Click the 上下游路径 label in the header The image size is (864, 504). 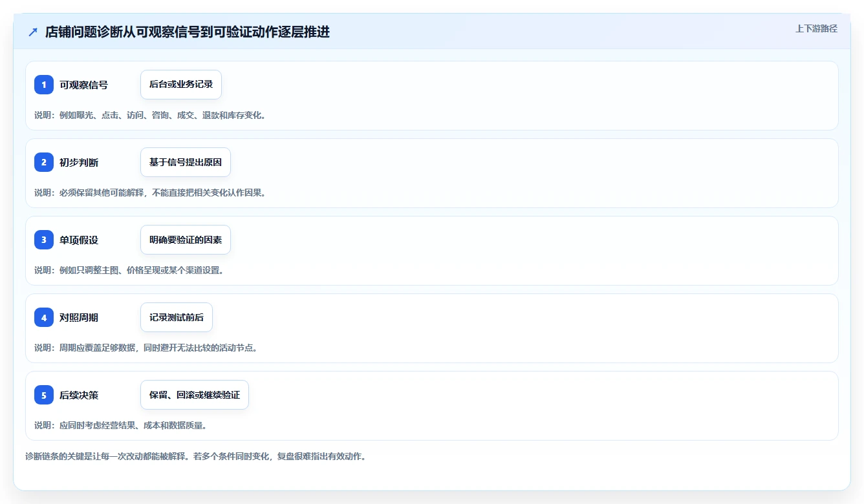816,28
